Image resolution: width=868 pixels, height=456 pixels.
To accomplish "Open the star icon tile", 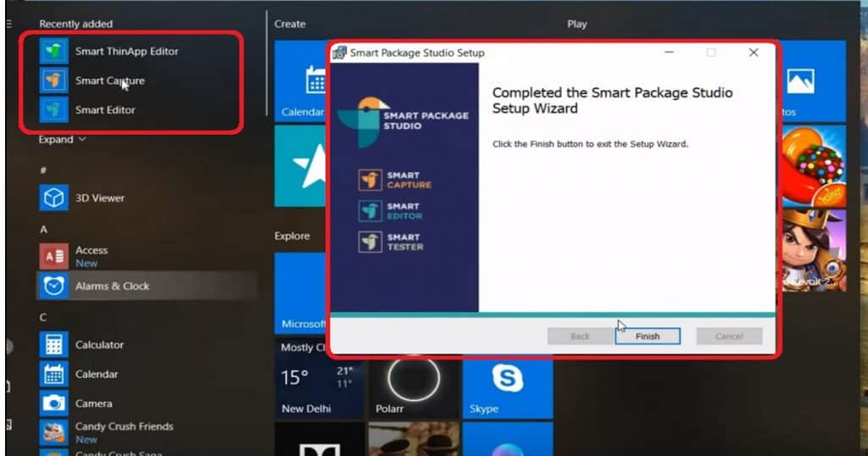I will [x=301, y=166].
